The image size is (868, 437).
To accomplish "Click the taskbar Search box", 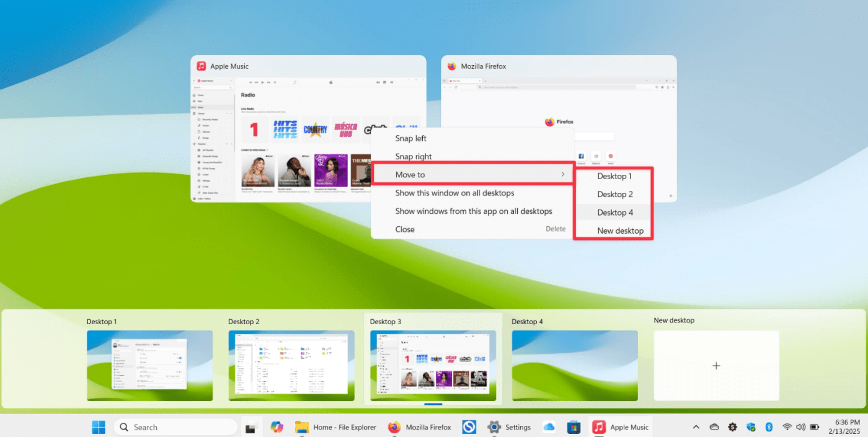I will (x=175, y=427).
